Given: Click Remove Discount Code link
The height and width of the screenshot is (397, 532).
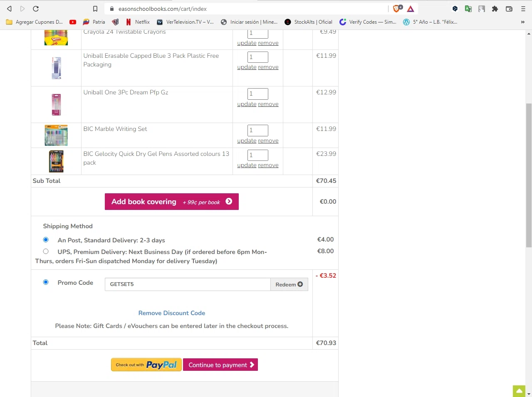Looking at the screenshot, I should coord(172,313).
